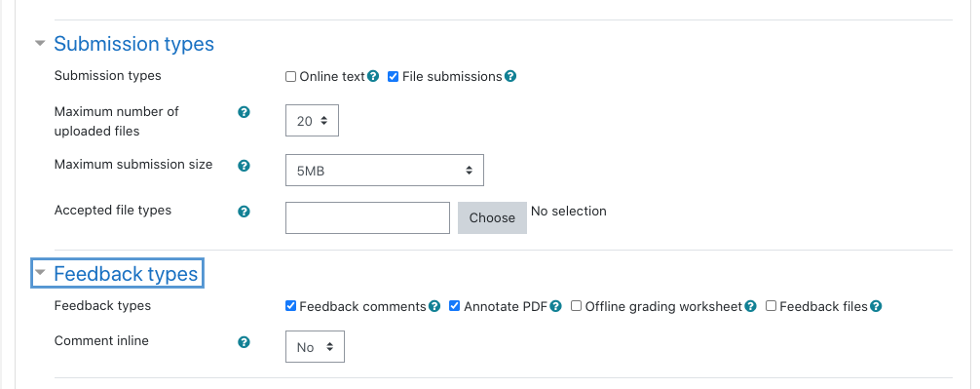
Task: Enable the Online text checkbox
Action: 290,77
